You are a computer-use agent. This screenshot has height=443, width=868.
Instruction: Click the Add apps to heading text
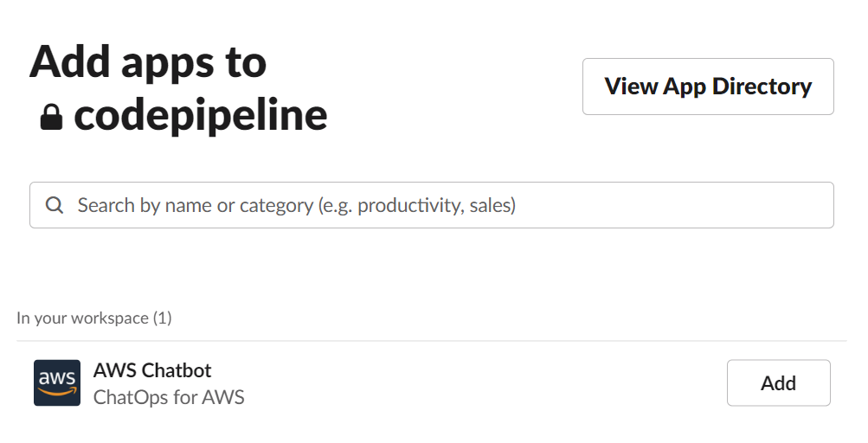148,62
